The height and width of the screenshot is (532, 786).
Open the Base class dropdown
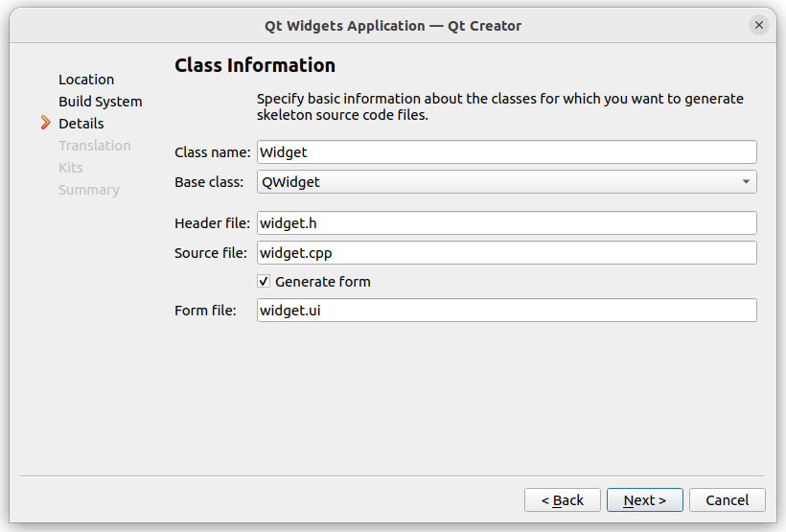tap(507, 181)
